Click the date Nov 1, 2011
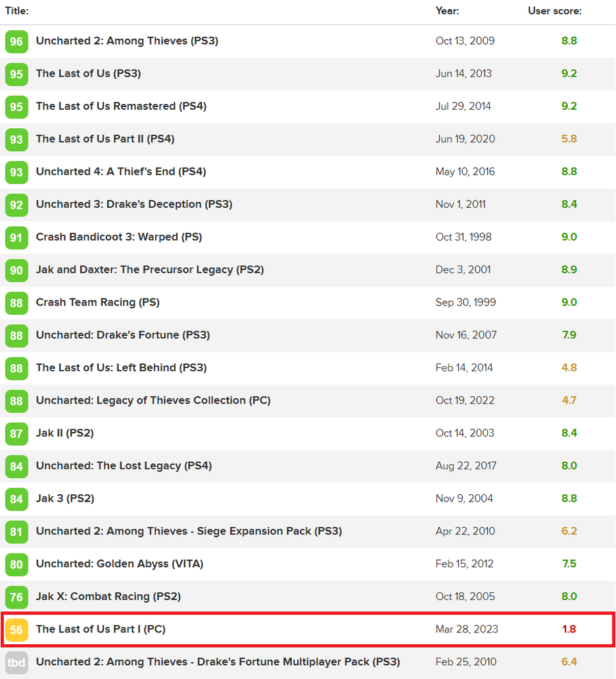The image size is (616, 679). click(x=460, y=204)
